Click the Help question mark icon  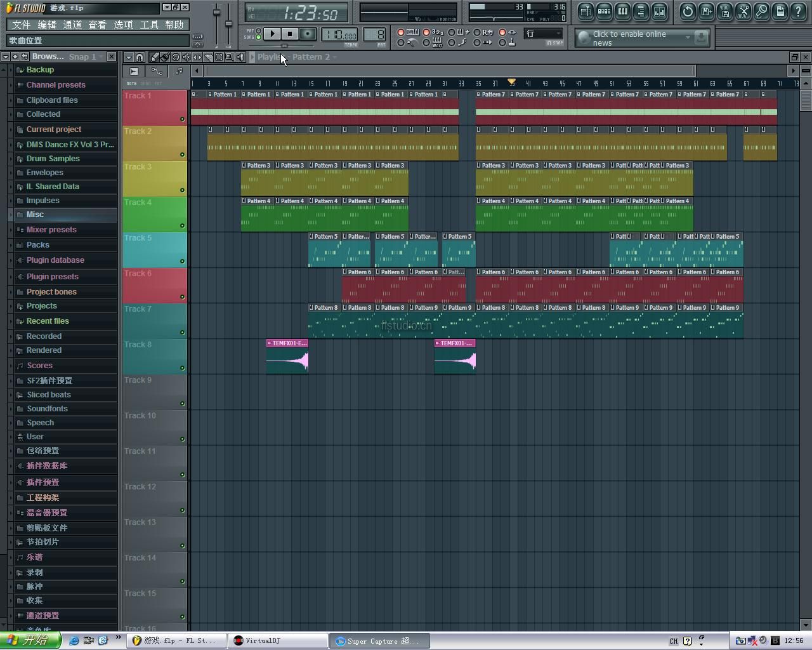(798, 11)
